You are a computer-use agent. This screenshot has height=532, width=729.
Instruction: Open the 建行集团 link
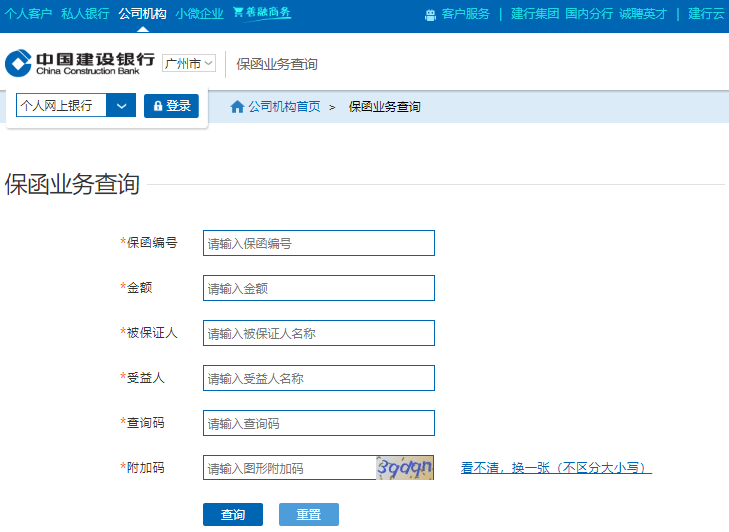(535, 14)
